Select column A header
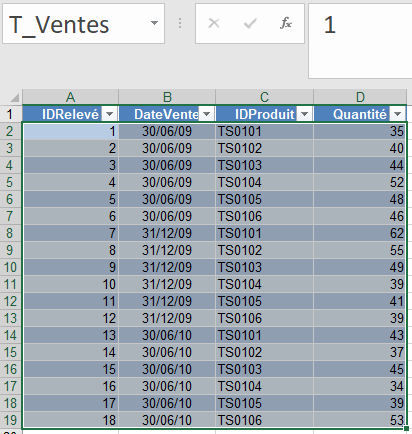The image size is (412, 434). click(70, 97)
